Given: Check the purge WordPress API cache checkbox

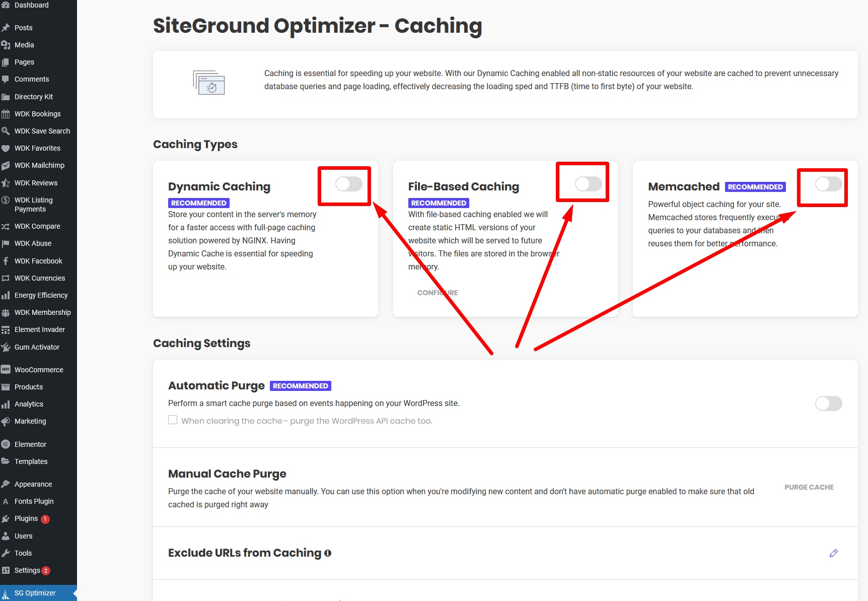Looking at the screenshot, I should (x=173, y=420).
